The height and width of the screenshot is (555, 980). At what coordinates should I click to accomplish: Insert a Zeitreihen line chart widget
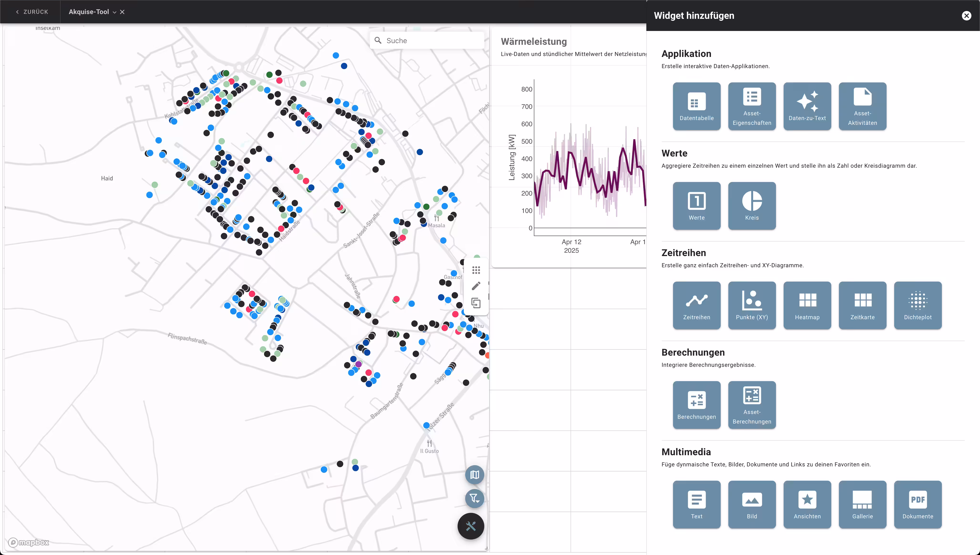696,305
